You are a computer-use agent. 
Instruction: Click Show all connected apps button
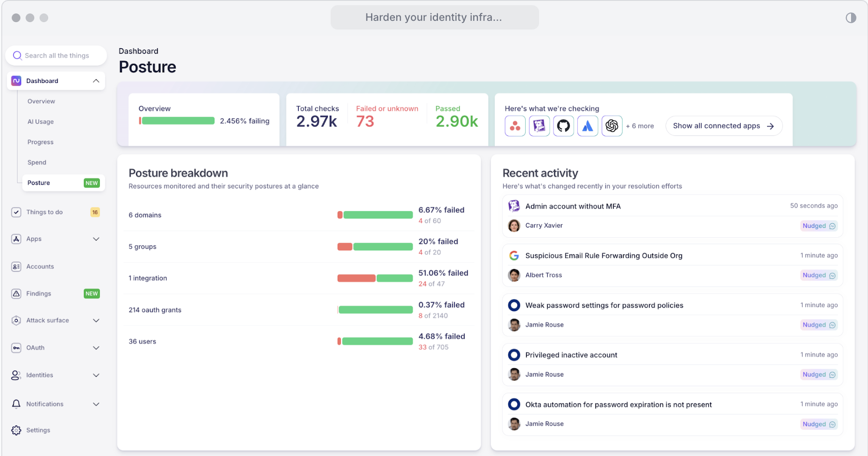point(723,126)
